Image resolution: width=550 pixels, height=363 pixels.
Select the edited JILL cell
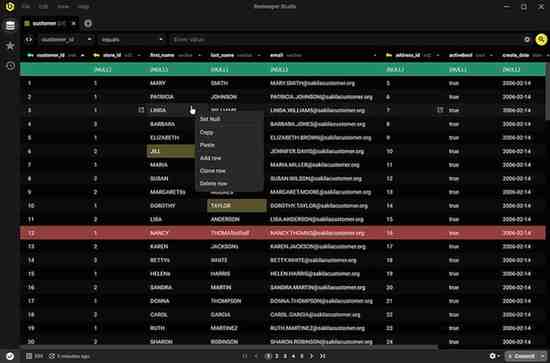170,151
